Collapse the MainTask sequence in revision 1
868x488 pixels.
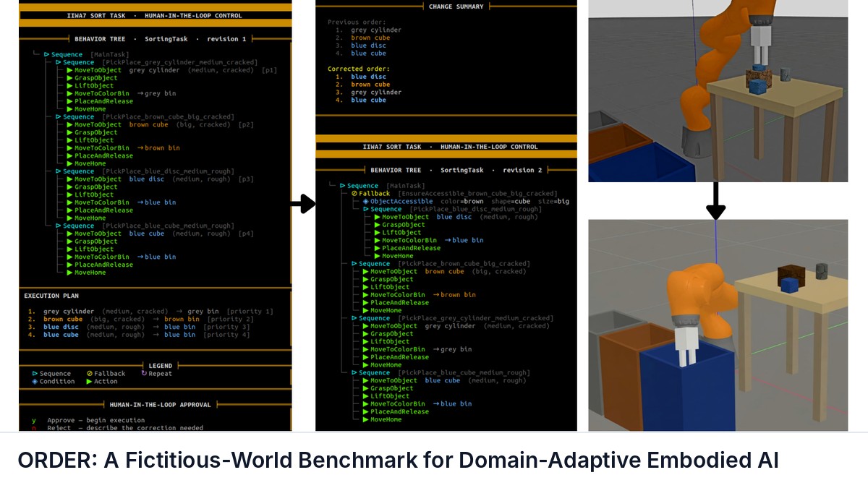pyautogui.click(x=47, y=54)
